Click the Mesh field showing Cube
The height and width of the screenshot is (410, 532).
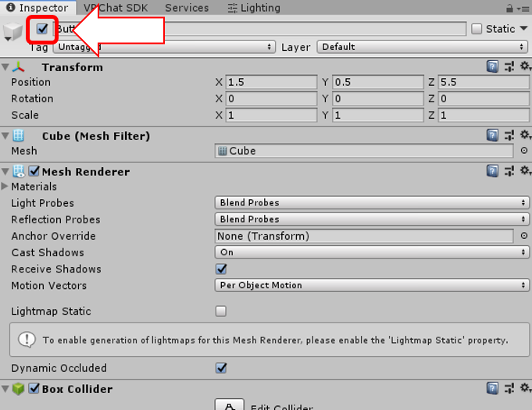(364, 151)
